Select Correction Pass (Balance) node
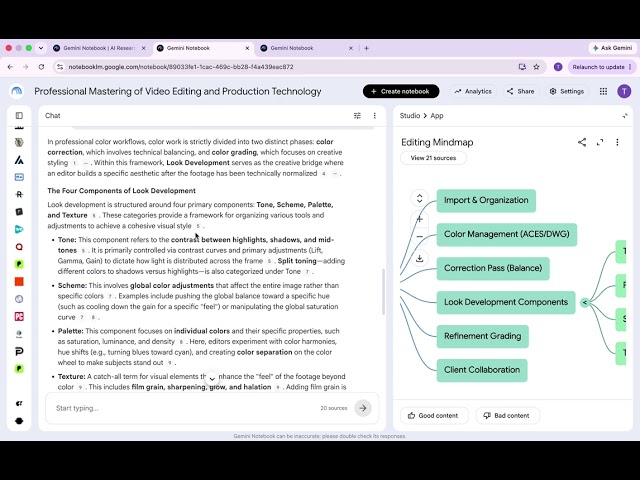The height and width of the screenshot is (480, 640). point(493,268)
